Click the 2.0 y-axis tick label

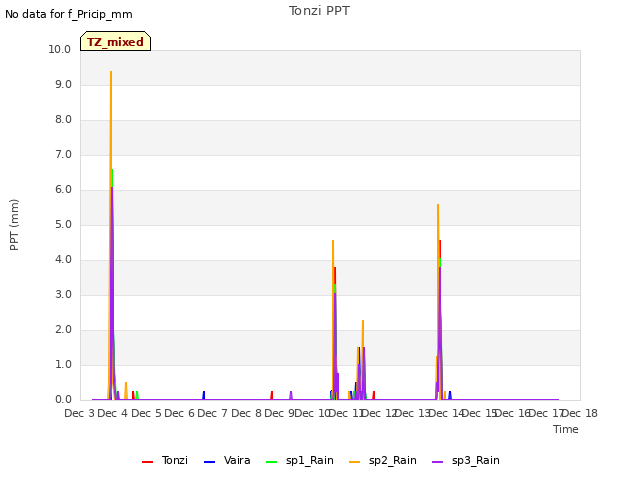coord(63,330)
